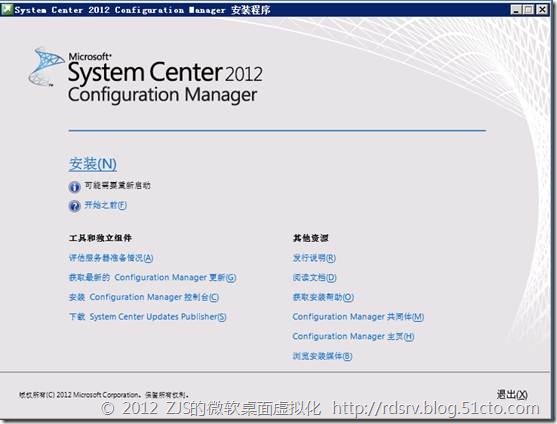Close the setup window
557x424 pixels.
pos(542,10)
